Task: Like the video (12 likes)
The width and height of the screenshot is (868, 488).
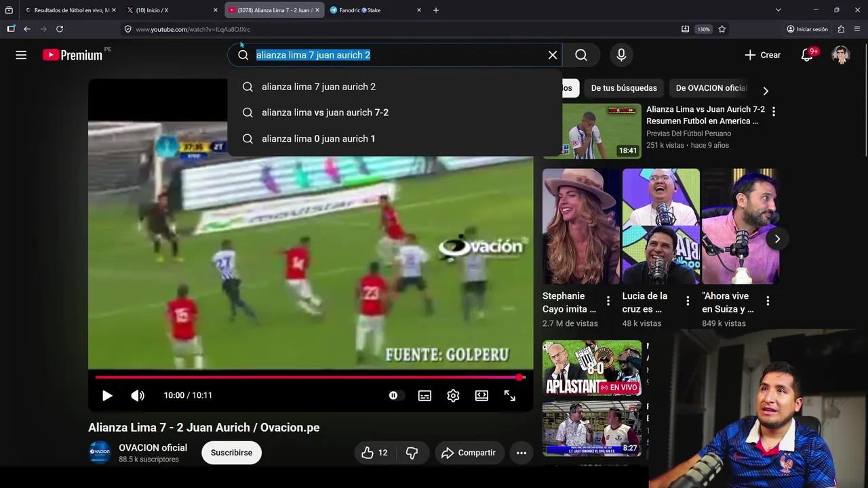Action: point(374,453)
